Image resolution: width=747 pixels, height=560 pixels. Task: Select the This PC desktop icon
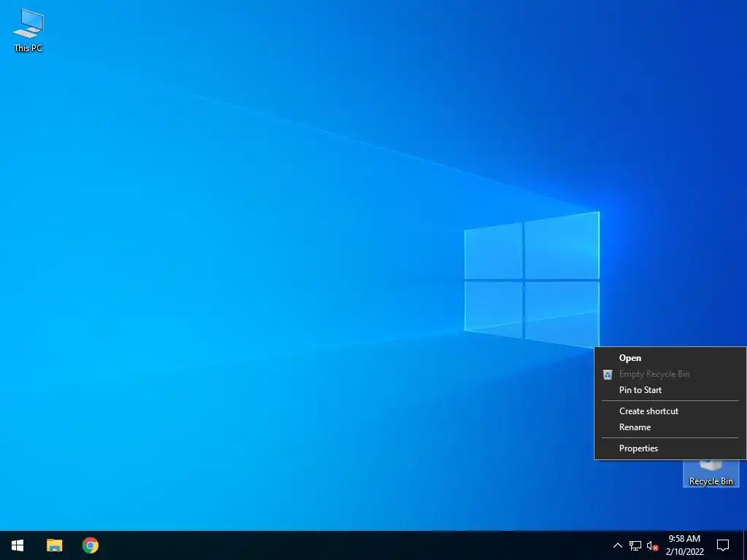coord(28,31)
